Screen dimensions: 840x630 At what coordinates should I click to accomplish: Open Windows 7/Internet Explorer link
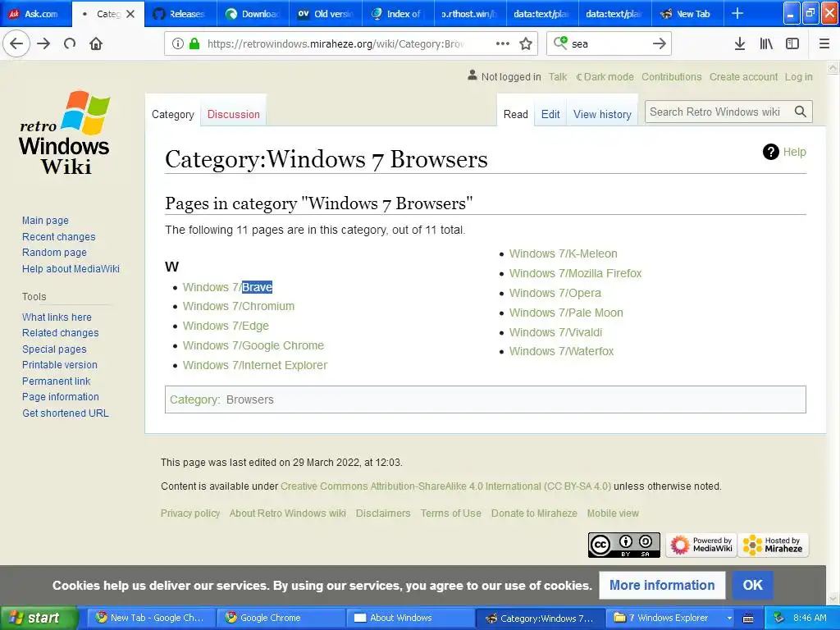pyautogui.click(x=255, y=365)
